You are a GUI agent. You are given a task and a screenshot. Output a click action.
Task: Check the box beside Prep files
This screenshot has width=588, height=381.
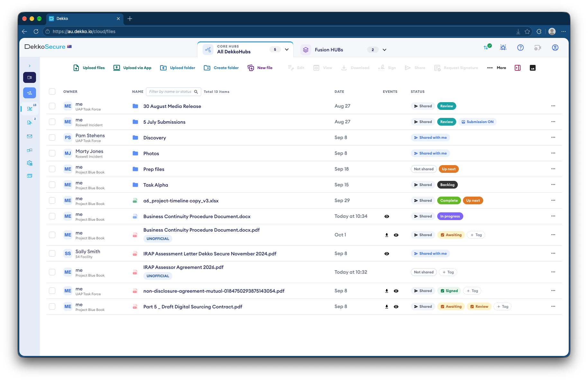click(x=52, y=169)
